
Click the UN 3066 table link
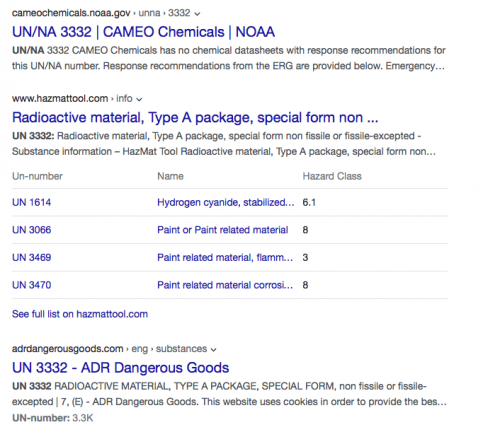32,230
